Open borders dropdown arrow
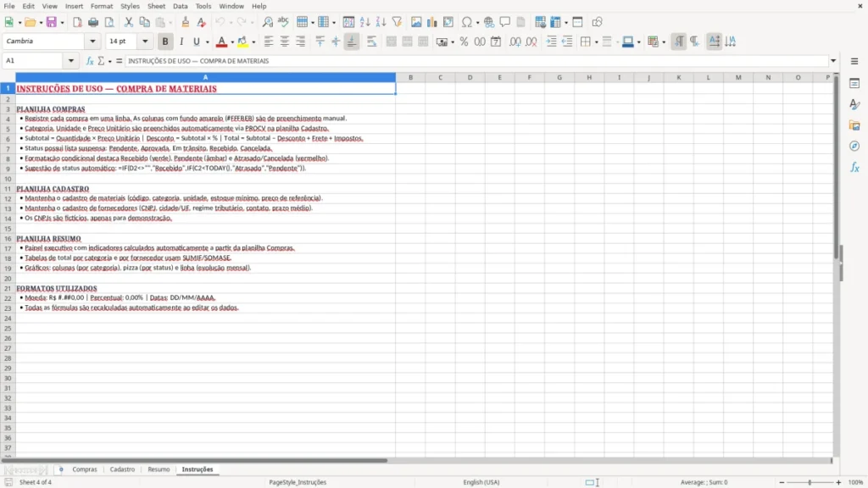This screenshot has width=868, height=488. 596,42
